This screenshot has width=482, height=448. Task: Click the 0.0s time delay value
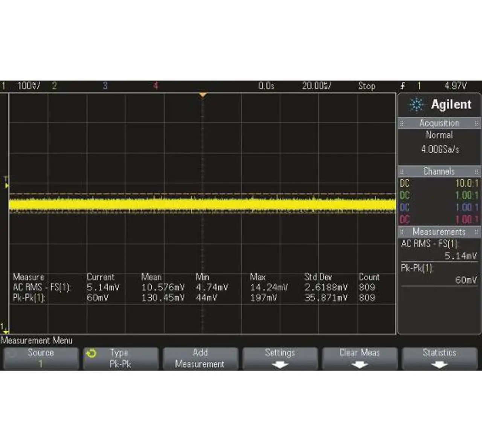[x=266, y=86]
